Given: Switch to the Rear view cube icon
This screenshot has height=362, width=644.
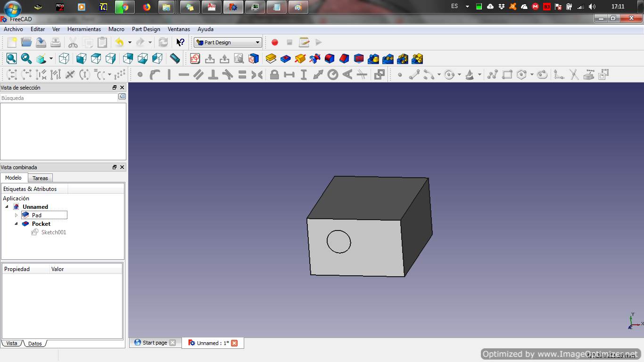Looking at the screenshot, I should click(x=128, y=58).
